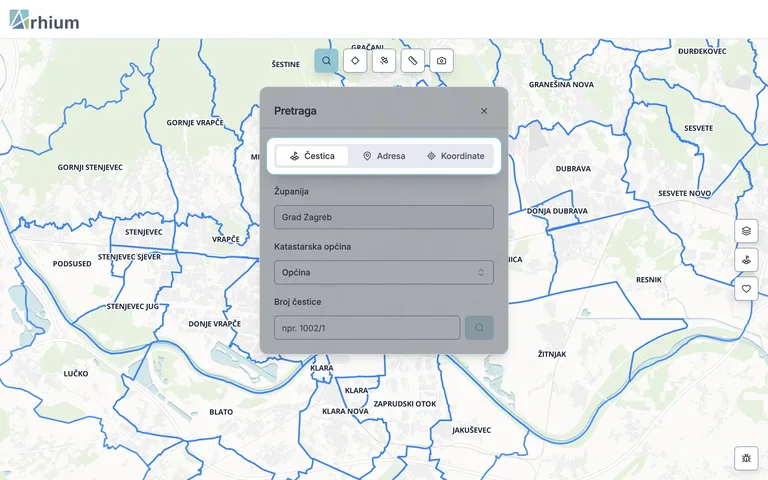Take a map snapshot with camera icon

click(x=442, y=61)
